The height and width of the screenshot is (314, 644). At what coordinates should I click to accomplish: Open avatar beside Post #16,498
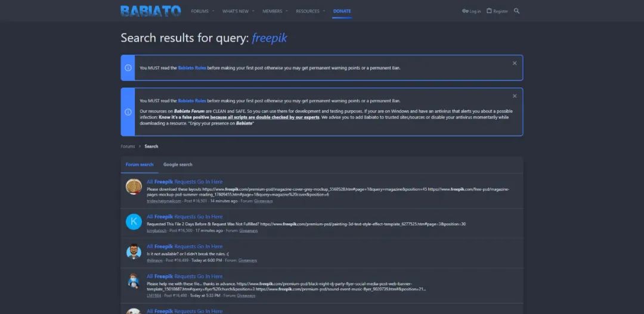point(134,281)
